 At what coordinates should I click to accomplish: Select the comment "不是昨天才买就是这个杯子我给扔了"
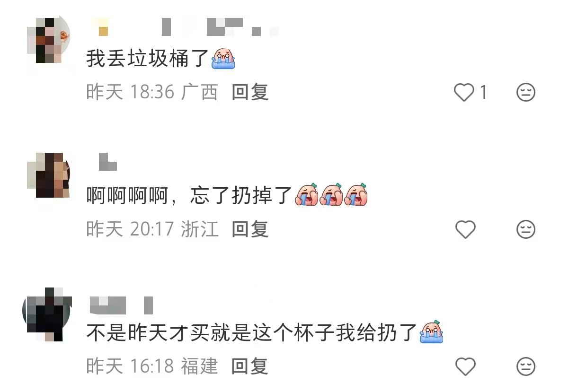point(252,333)
